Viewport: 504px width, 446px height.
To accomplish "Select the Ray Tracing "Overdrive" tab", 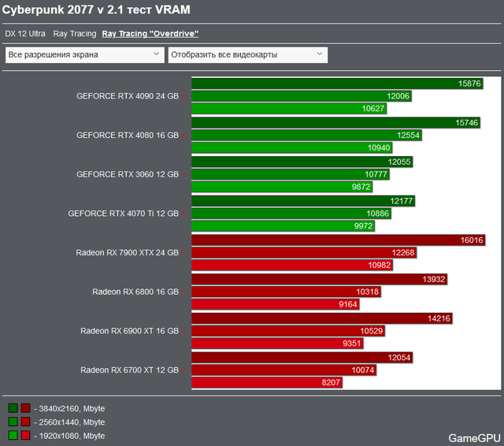I will (150, 33).
